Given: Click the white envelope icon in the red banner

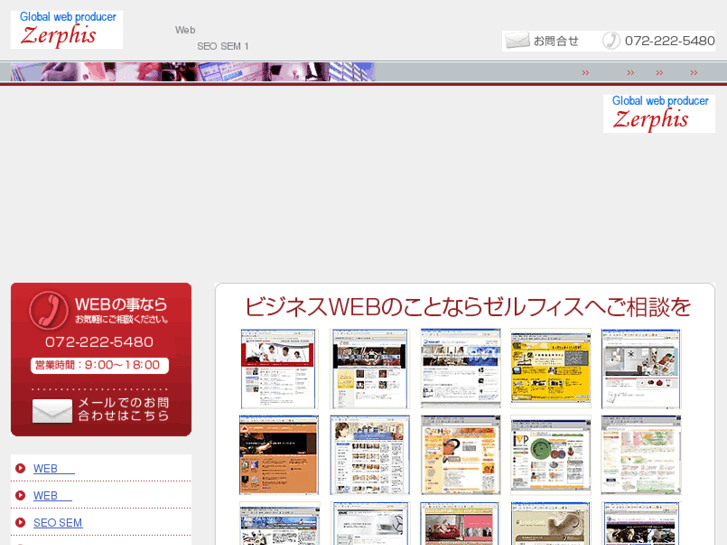Looking at the screenshot, I should tap(52, 410).
